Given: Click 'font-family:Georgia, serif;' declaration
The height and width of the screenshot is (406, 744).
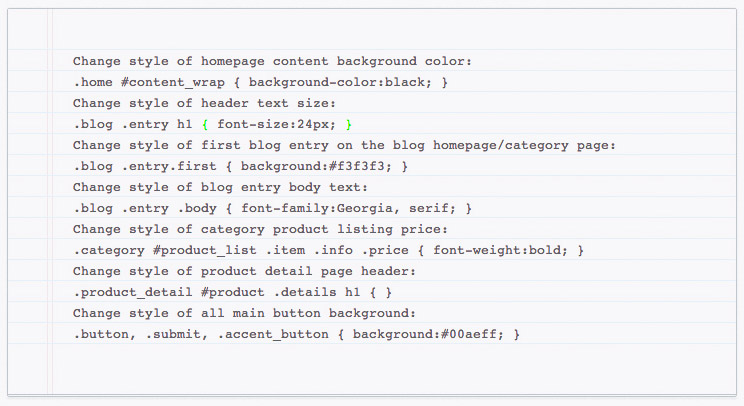Looking at the screenshot, I should tap(348, 209).
